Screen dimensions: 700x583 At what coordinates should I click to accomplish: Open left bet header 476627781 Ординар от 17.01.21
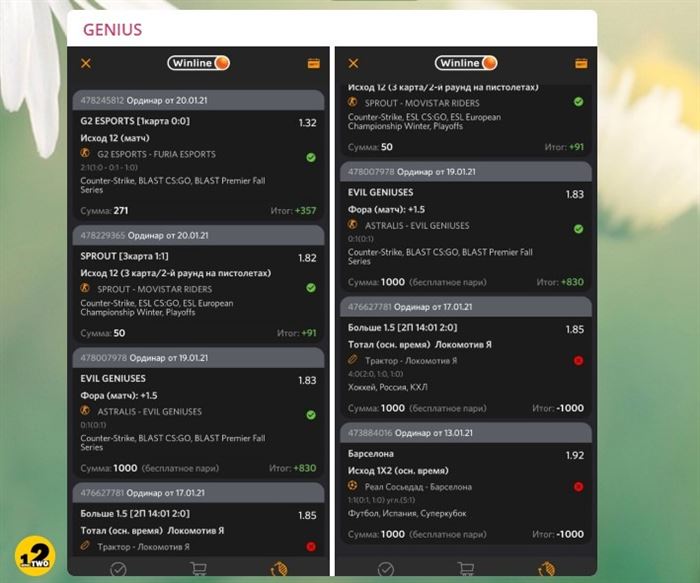coord(199,493)
